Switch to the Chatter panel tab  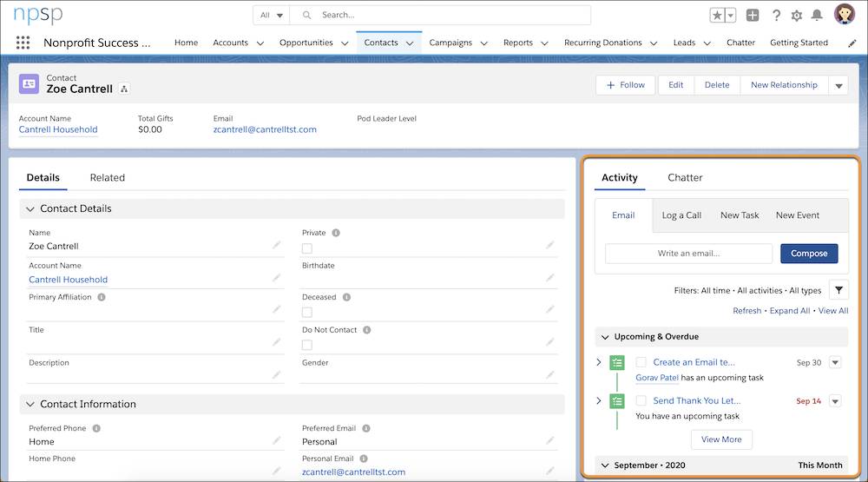click(x=685, y=178)
